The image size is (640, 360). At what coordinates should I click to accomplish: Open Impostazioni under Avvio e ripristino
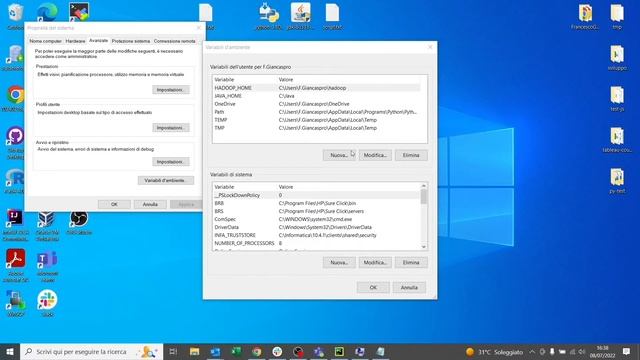[x=171, y=162]
